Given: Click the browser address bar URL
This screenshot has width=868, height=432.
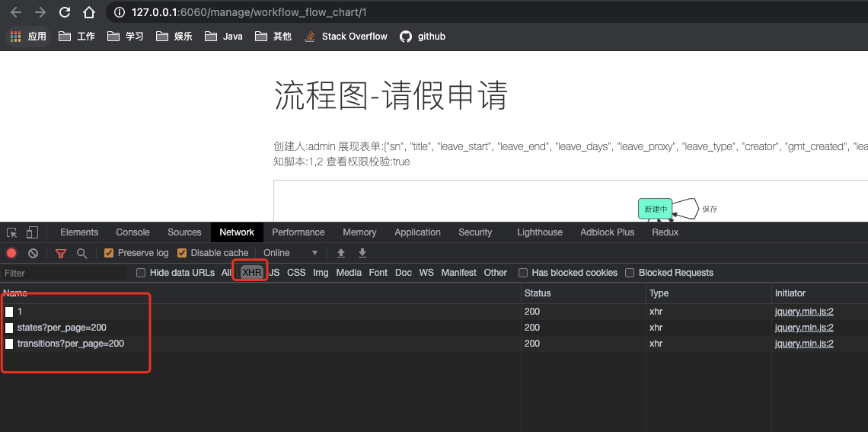Looking at the screenshot, I should click(x=249, y=12).
